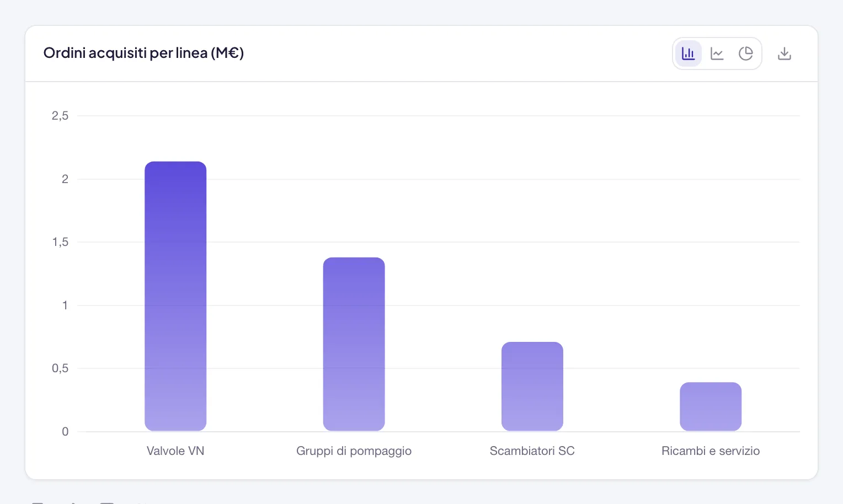The image size is (843, 504).
Task: Click the chart title 'Ordini acquisiti per linea (M€)'
Action: click(143, 53)
